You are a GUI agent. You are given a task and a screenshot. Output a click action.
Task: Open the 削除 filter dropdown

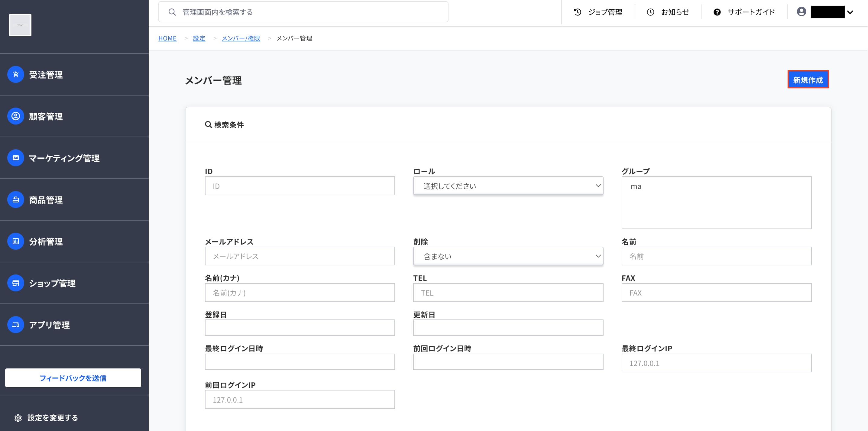pos(508,256)
